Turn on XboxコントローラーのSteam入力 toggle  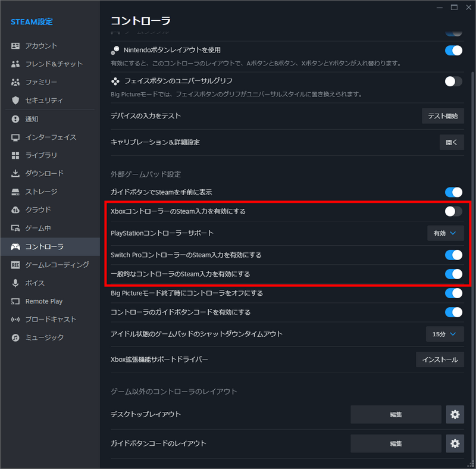453,210
